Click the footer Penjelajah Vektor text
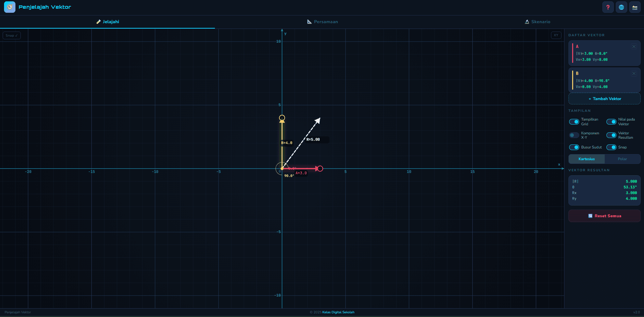 click(18, 312)
